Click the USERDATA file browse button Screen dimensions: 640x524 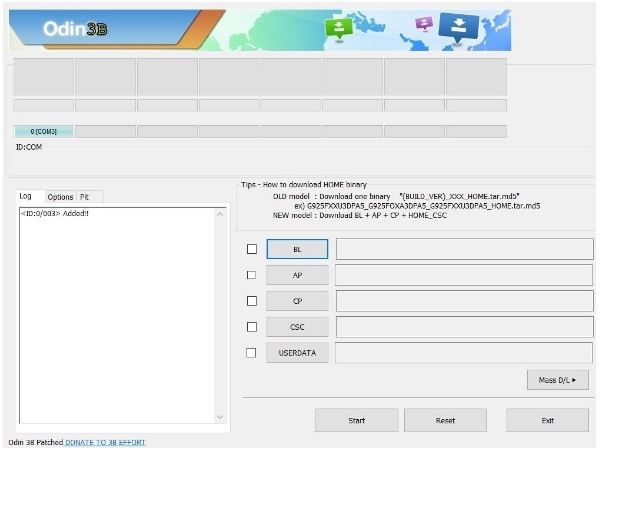297,353
